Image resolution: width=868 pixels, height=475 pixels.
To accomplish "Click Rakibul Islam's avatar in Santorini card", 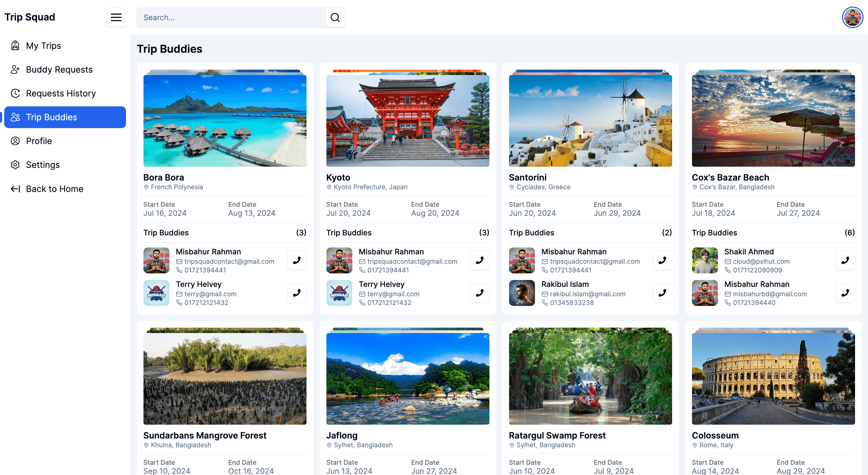I will coord(522,293).
